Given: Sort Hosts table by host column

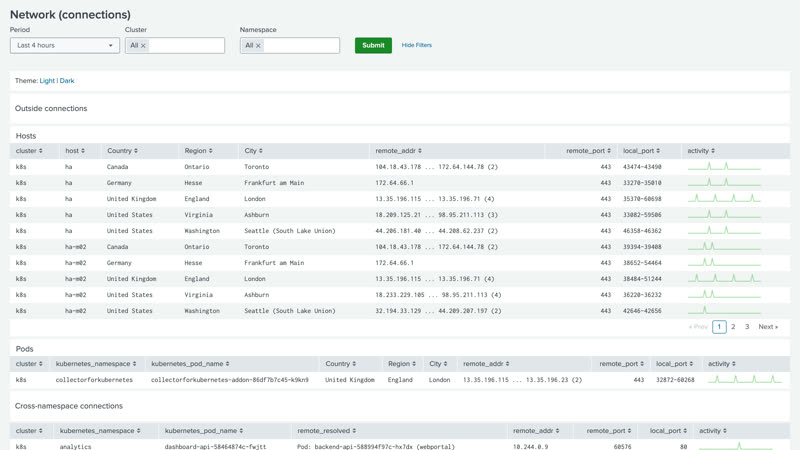Looking at the screenshot, I should (75, 151).
